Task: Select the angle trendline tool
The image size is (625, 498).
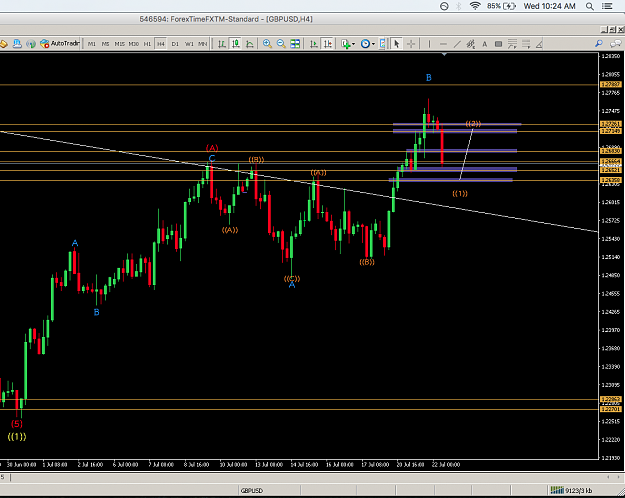Action: 539,44
